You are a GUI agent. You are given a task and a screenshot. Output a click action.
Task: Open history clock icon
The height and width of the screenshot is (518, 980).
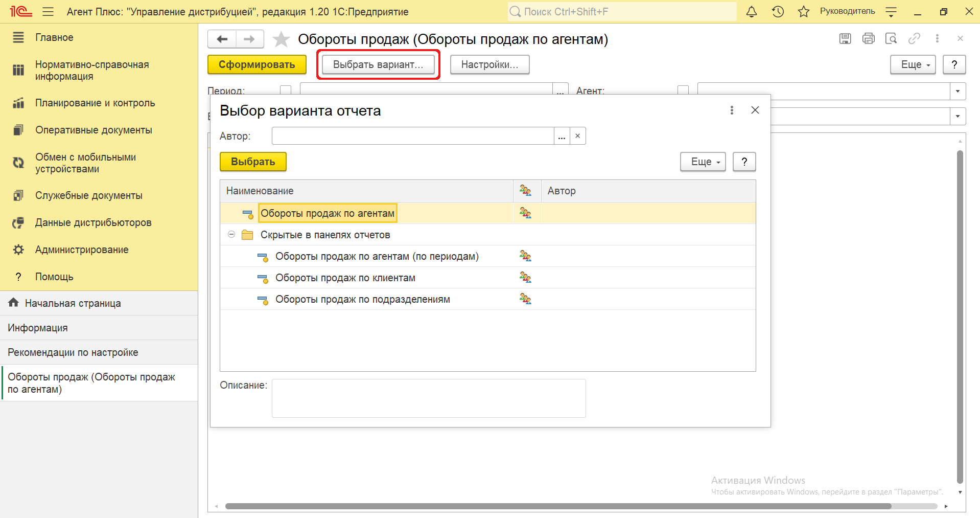click(x=778, y=11)
